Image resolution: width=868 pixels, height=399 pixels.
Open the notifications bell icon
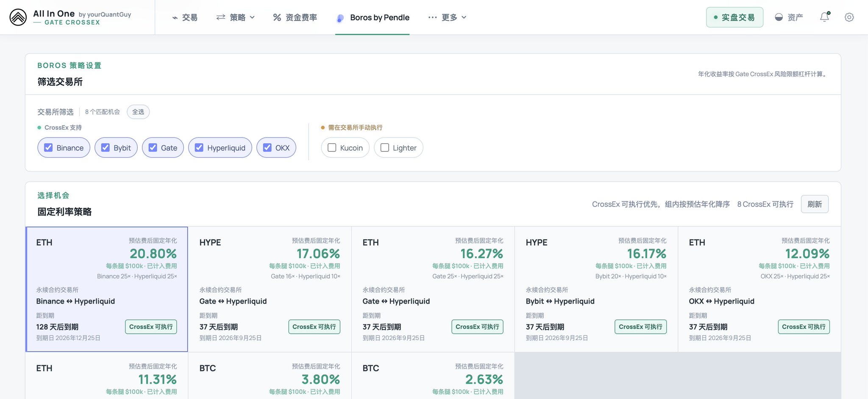[824, 17]
